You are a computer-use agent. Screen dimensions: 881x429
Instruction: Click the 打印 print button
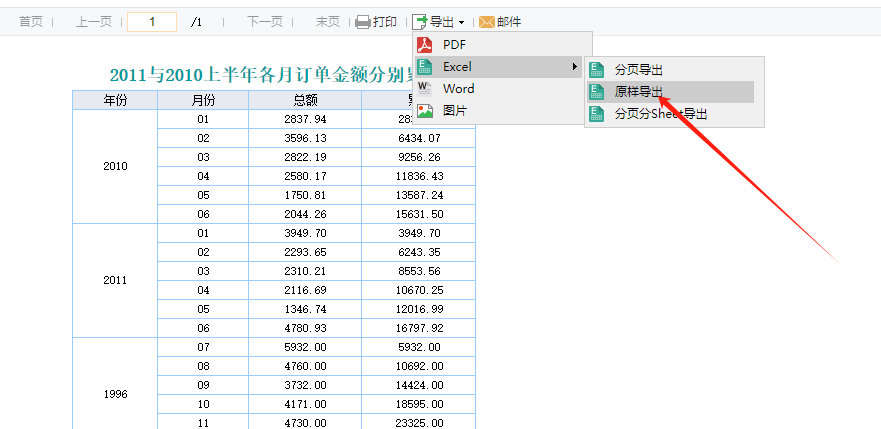[376, 22]
